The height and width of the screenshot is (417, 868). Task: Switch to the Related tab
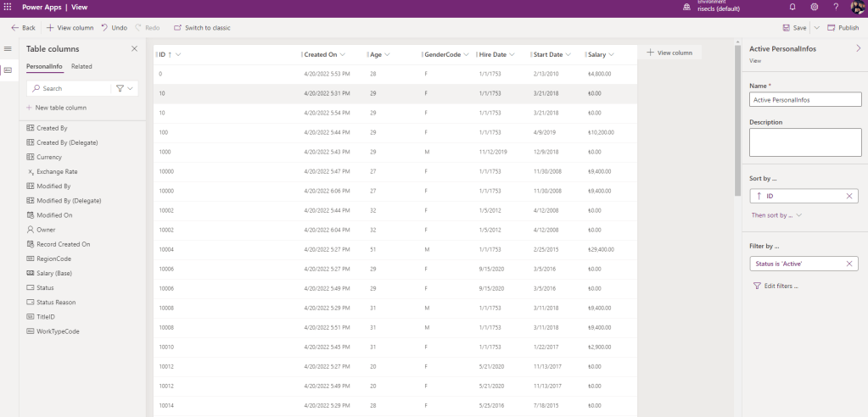pyautogui.click(x=81, y=66)
